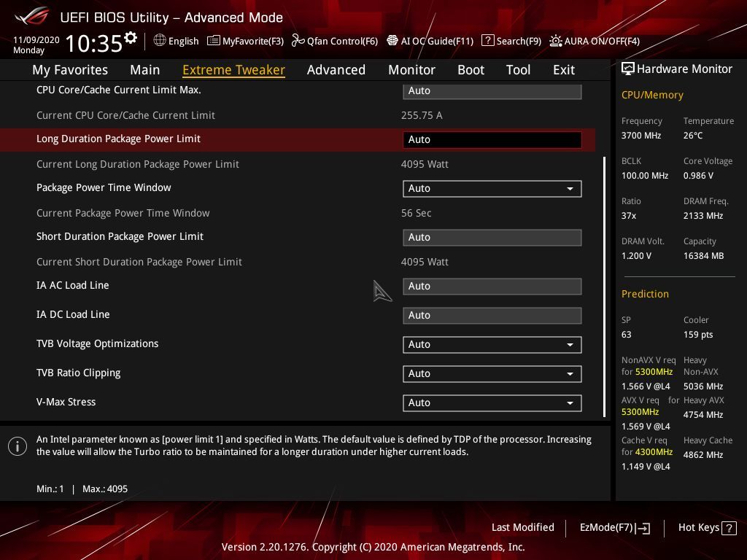Open Qfan Control fan icon
This screenshot has height=560, width=747.
[298, 41]
